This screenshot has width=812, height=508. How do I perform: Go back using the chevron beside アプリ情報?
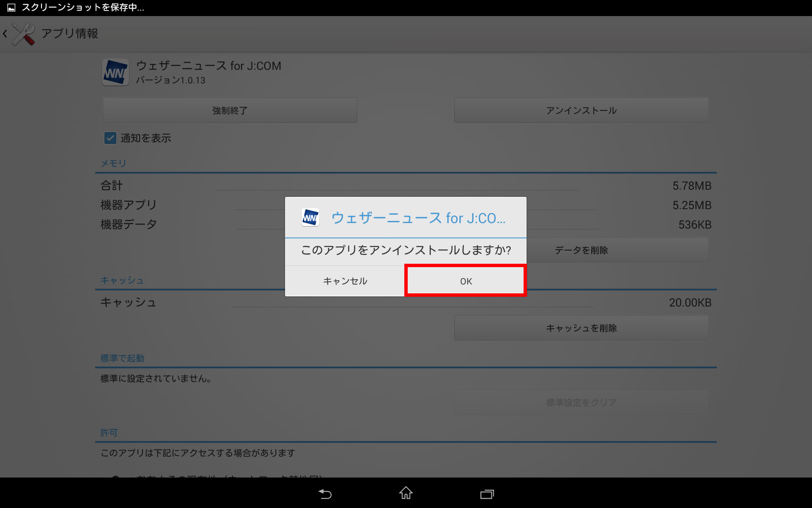tap(5, 34)
